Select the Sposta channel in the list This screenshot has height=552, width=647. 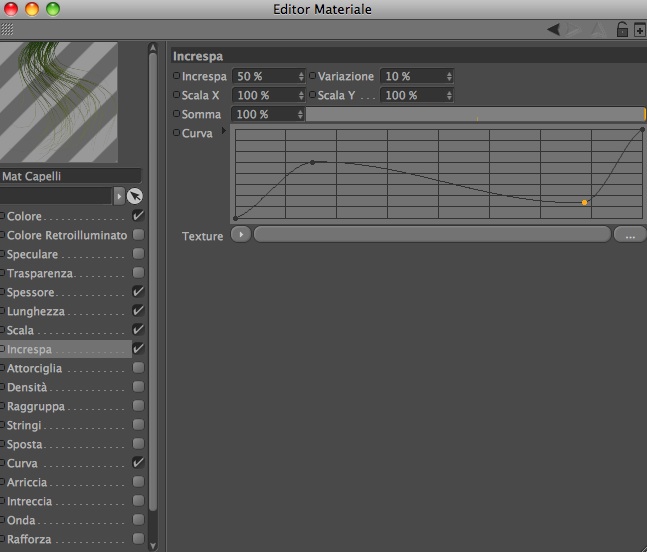coord(24,444)
